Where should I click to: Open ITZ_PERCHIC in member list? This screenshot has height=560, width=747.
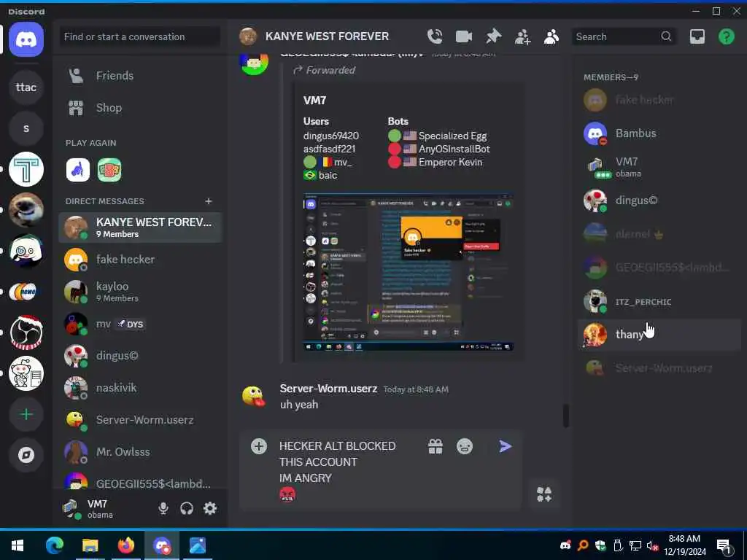click(659, 301)
